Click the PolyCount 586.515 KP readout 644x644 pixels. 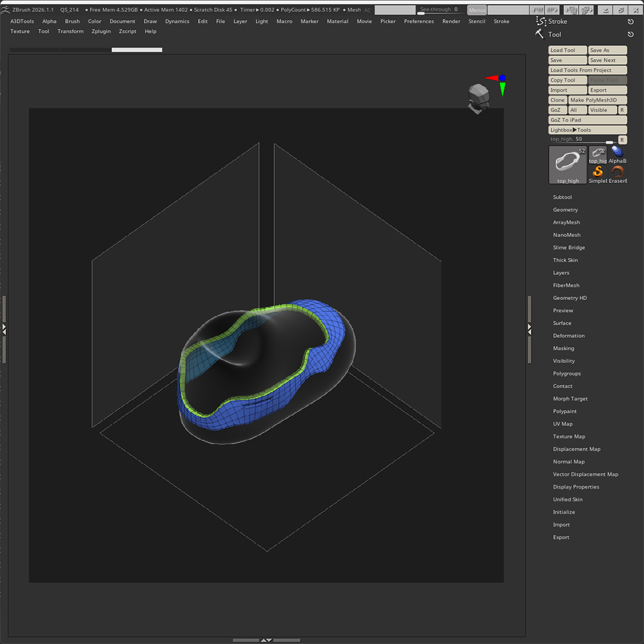coord(310,10)
